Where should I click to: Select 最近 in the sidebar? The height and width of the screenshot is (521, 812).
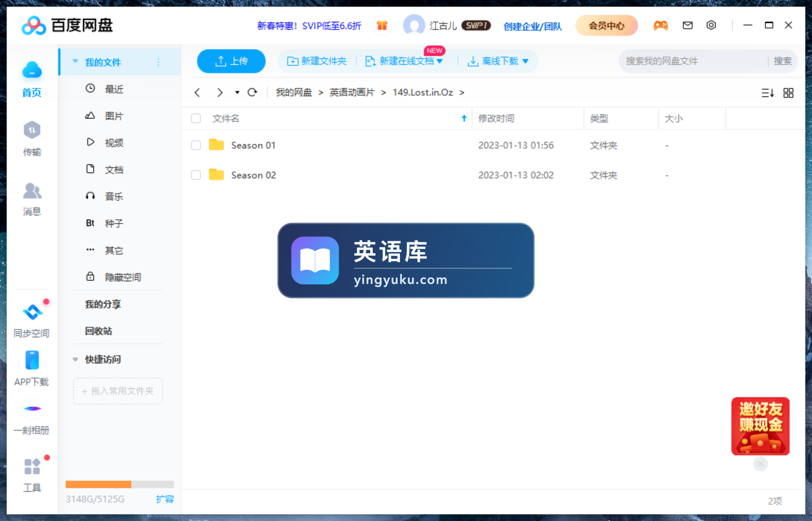pyautogui.click(x=114, y=89)
